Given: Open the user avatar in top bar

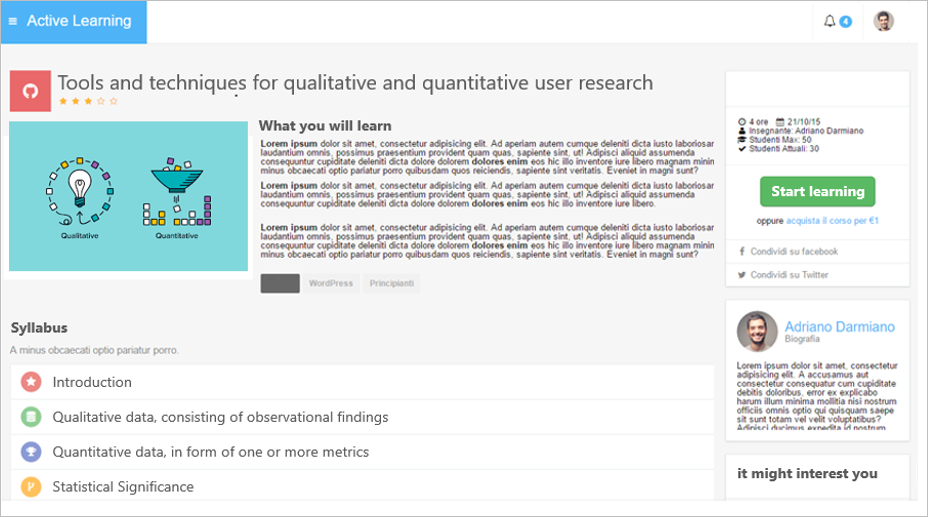Looking at the screenshot, I should [883, 21].
